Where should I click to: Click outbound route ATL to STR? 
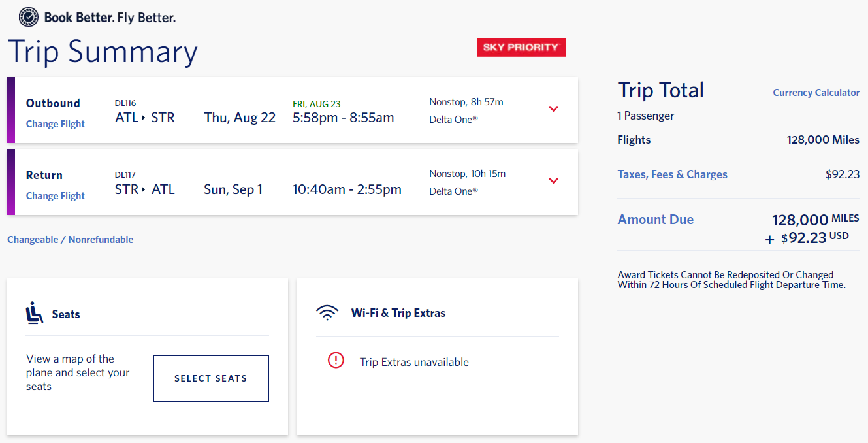click(145, 118)
